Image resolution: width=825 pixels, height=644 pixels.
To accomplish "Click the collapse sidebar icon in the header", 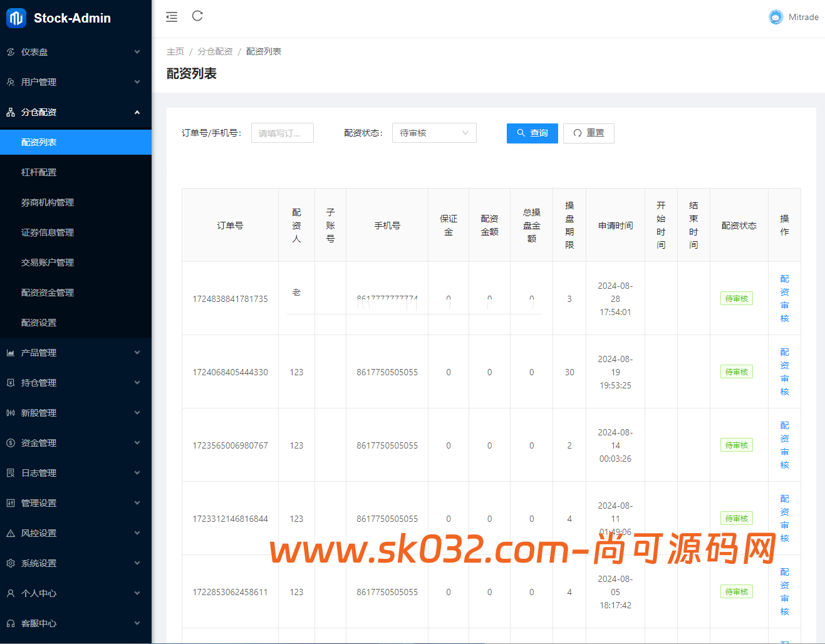I will (x=171, y=16).
